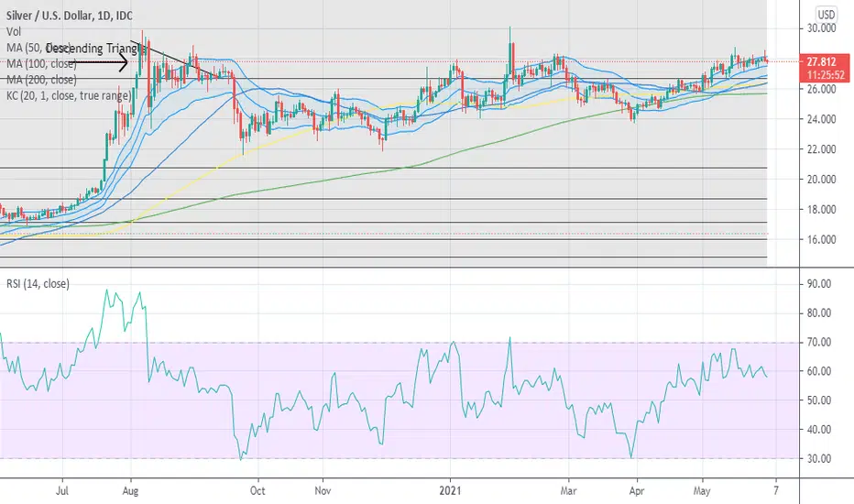Screen dimensions: 854x504
Task: Click the black arrow drawing annotation
Action: point(101,63)
